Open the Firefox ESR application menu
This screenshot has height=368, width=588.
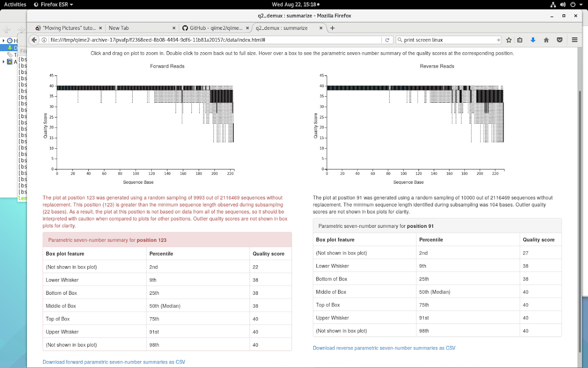point(53,4)
